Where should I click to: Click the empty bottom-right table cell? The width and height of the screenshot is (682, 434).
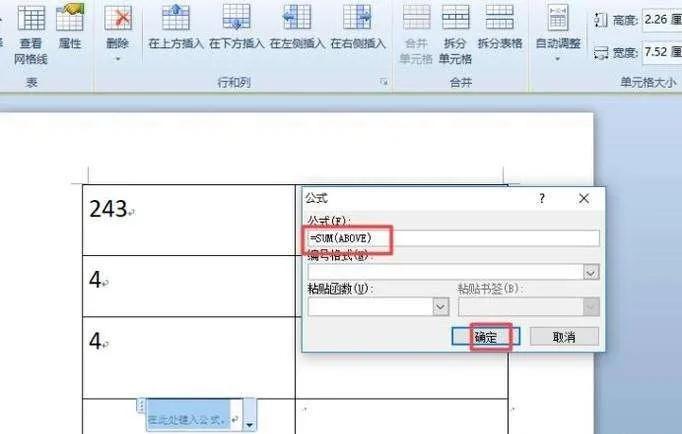click(x=401, y=417)
